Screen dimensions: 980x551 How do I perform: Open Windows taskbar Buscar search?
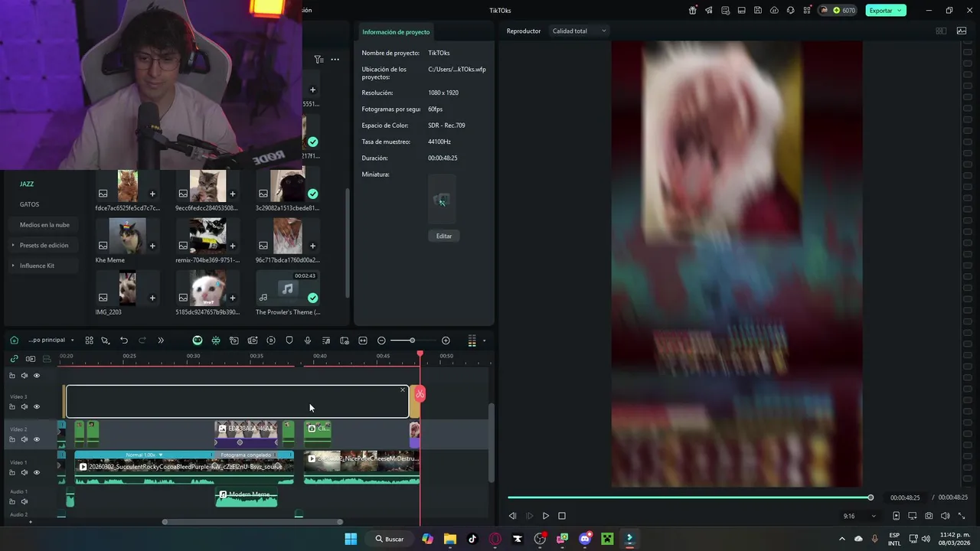(x=390, y=539)
